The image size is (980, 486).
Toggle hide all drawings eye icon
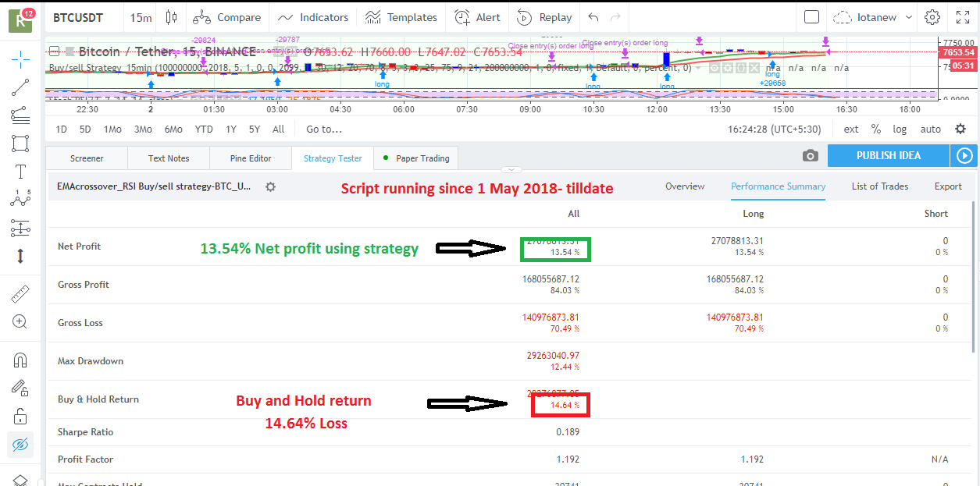click(x=20, y=445)
